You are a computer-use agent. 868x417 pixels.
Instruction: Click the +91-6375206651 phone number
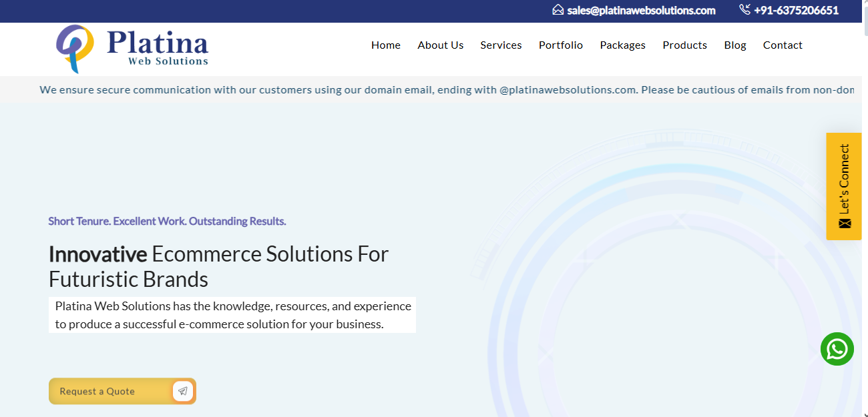click(796, 10)
